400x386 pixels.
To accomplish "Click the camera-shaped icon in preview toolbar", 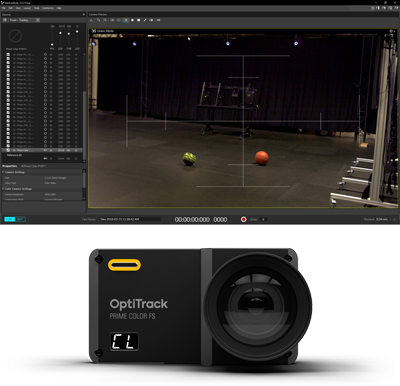I will pos(151,20).
